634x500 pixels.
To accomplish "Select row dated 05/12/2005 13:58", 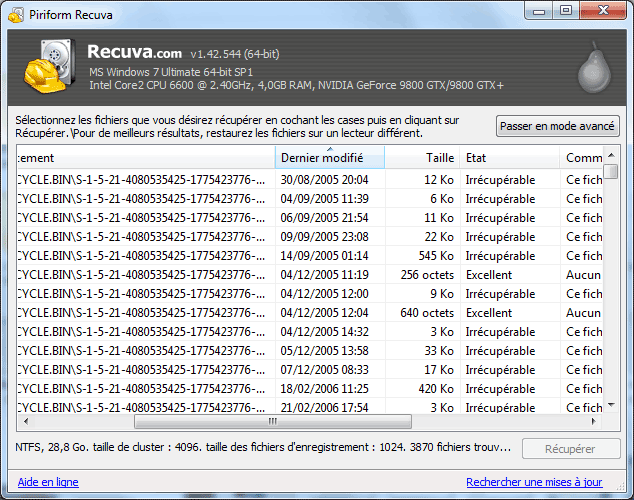I will coord(310,351).
